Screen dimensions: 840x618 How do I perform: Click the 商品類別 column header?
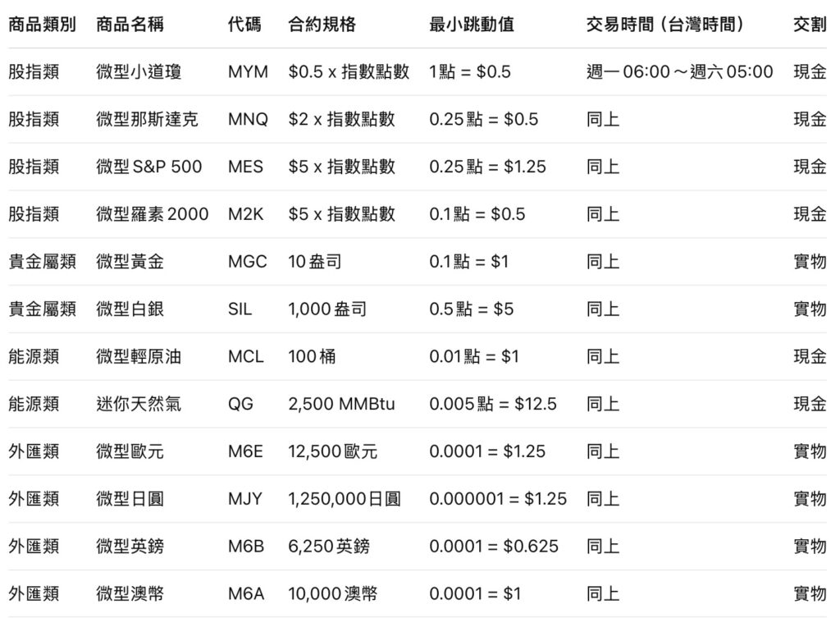point(42,24)
